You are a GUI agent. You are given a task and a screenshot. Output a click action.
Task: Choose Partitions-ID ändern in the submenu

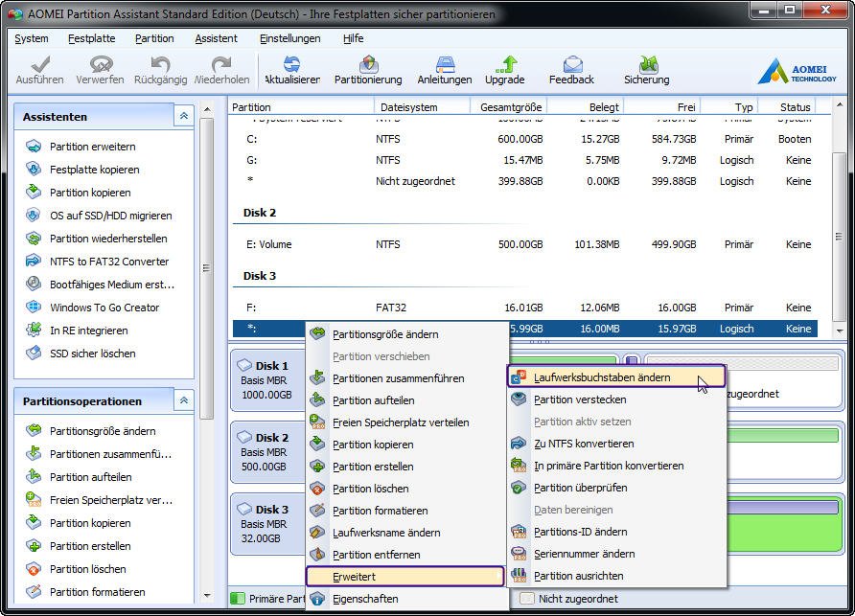pos(616,532)
